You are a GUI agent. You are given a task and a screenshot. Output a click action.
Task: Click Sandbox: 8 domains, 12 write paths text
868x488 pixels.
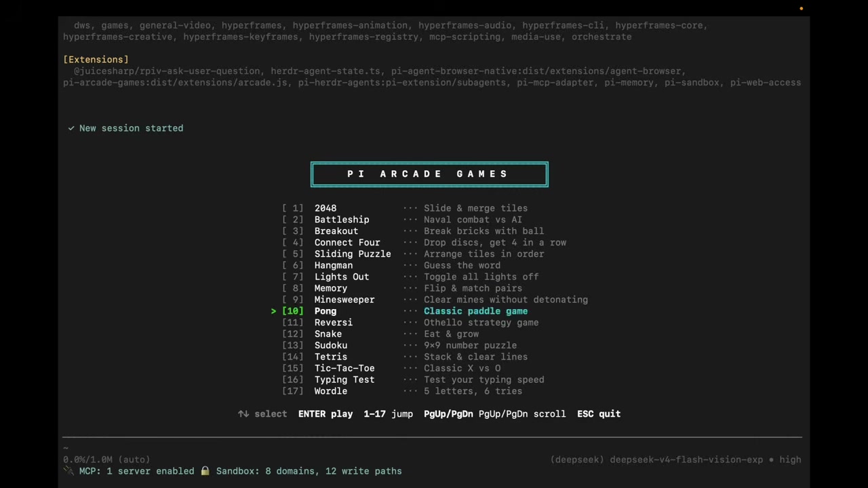[309, 471]
